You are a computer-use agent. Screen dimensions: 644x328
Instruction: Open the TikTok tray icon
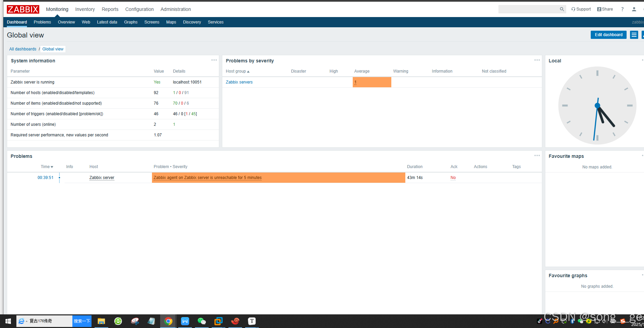[540, 321]
